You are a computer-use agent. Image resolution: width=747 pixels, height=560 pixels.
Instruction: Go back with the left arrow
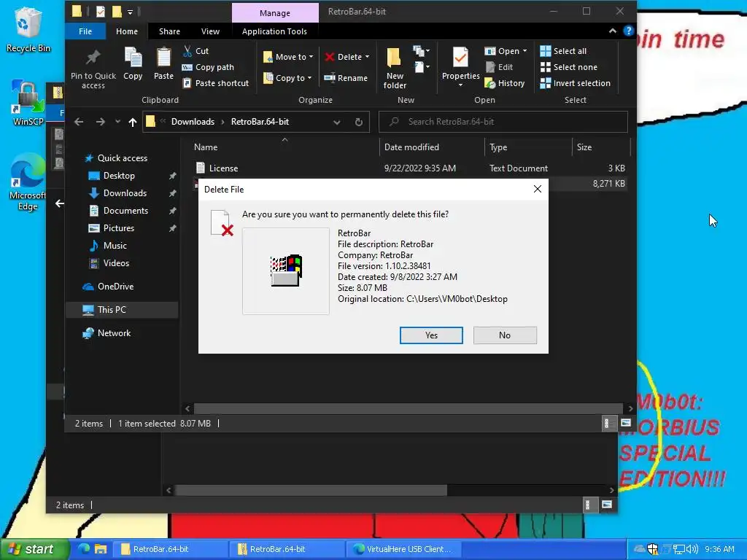click(x=79, y=122)
